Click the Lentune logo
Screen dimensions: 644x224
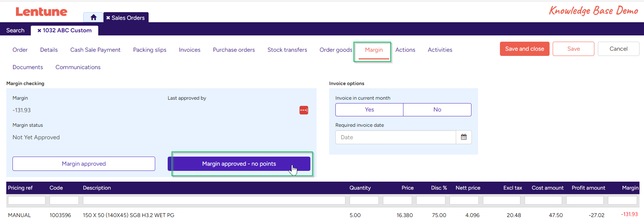pyautogui.click(x=41, y=12)
